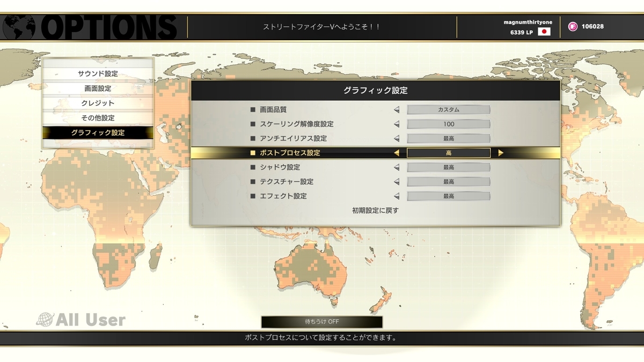Click the square bullet beside 画面品質
Image resolution: width=644 pixels, height=362 pixels.
click(253, 109)
